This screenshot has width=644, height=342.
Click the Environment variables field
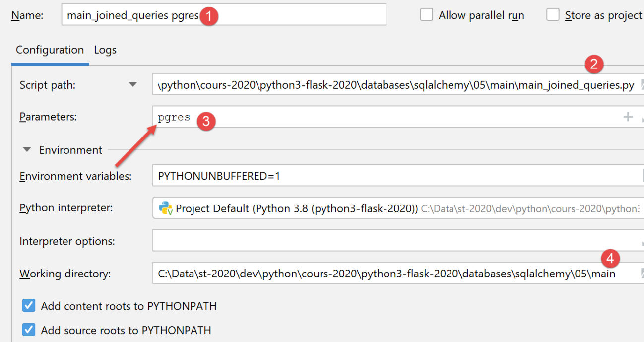tap(397, 176)
